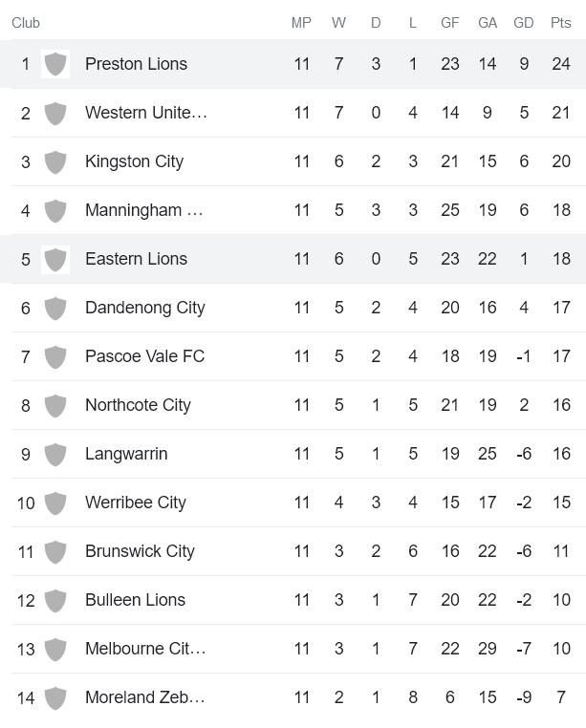The height and width of the screenshot is (728, 586).
Task: Click the Preston Lions club crest icon
Action: pyautogui.click(x=55, y=64)
